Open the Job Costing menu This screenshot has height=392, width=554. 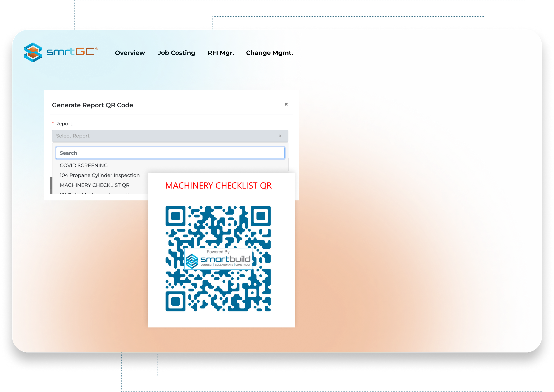[x=176, y=53]
